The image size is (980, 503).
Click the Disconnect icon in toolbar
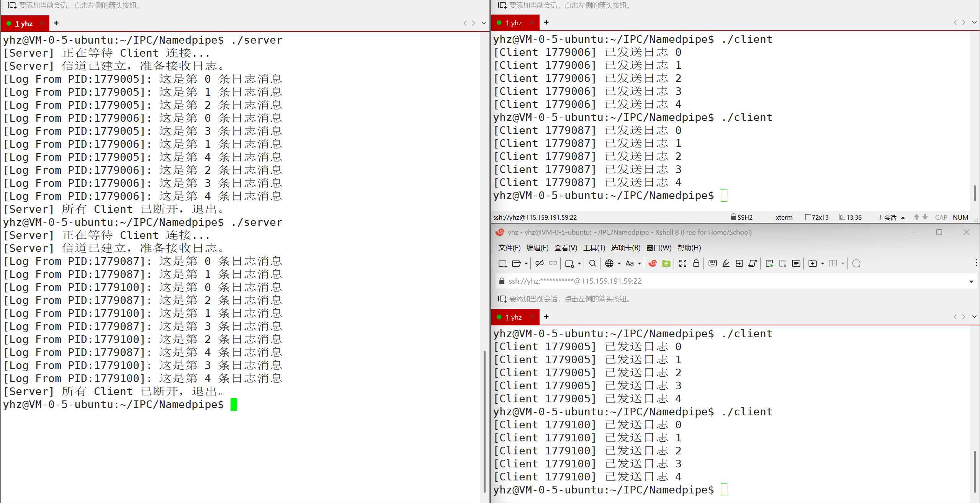pos(539,263)
